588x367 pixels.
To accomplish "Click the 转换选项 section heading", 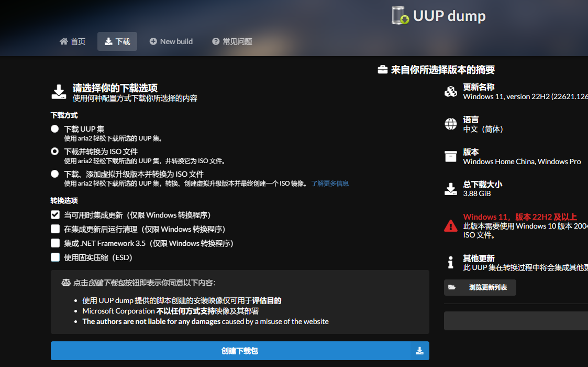I will [x=64, y=201].
